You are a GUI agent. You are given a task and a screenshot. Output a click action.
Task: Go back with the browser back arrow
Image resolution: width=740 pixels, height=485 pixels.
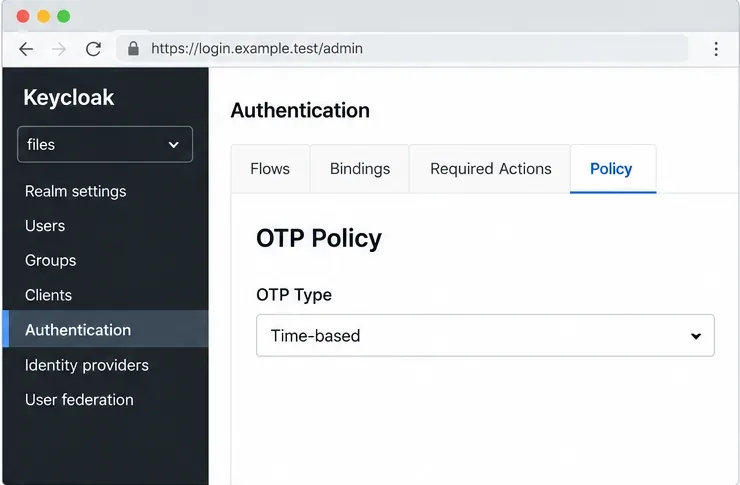[x=26, y=49]
